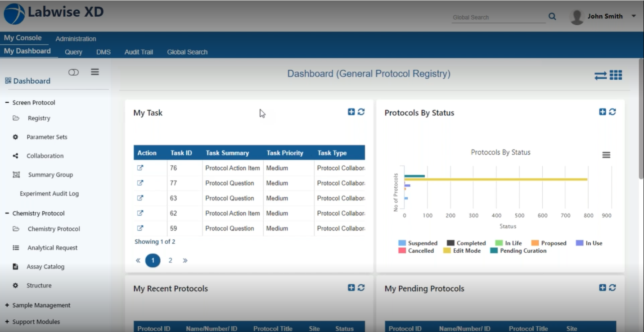Click the dashboard layout switcher arrows icon
644x332 pixels.
(600, 75)
